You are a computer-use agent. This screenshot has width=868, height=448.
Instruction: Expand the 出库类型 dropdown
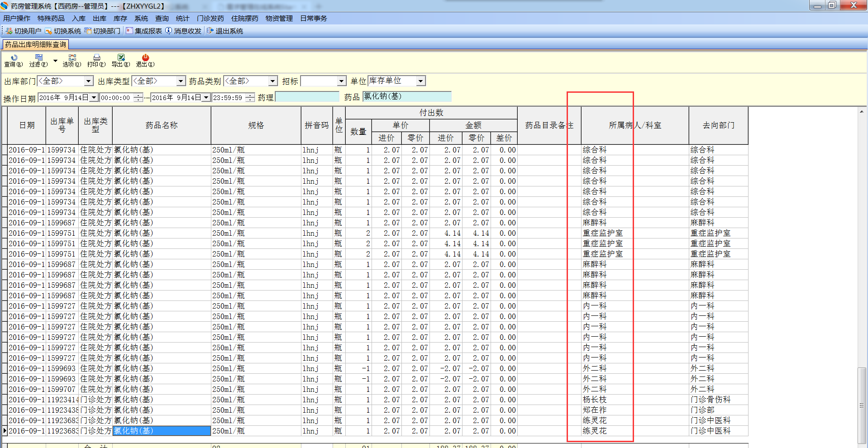point(181,81)
